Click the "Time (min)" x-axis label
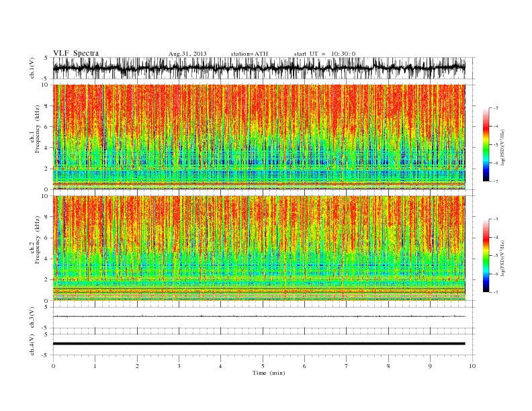This screenshot has height=411, width=532. [269, 373]
